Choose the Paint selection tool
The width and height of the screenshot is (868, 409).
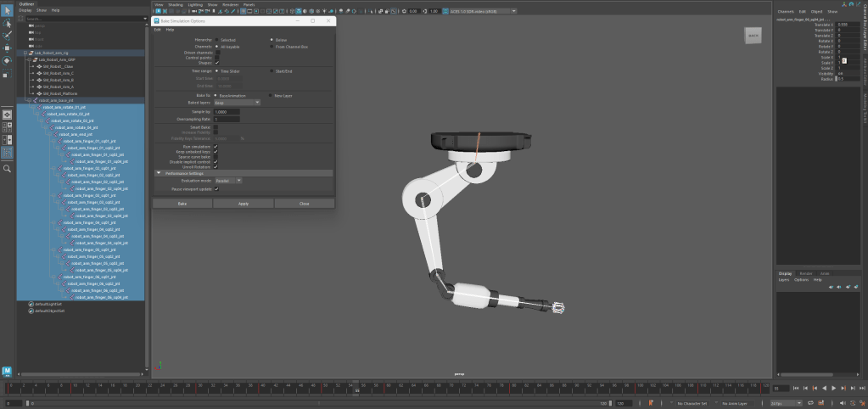pyautogui.click(x=7, y=36)
